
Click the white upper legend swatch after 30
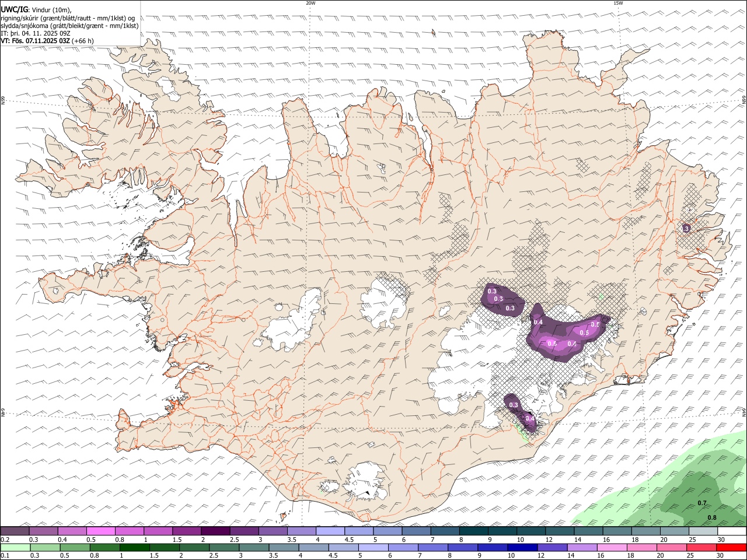click(x=732, y=531)
